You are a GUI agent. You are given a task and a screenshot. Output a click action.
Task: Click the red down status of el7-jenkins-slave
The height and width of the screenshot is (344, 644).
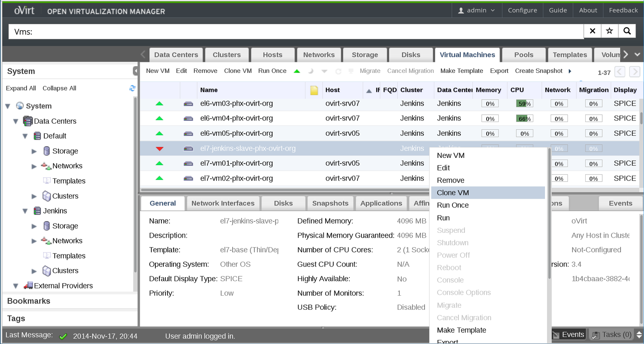tap(159, 149)
